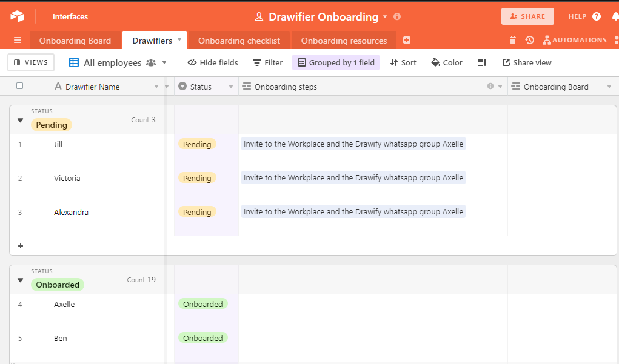This screenshot has width=619, height=364.
Task: Select the Victoria name cell
Action: tap(87, 185)
